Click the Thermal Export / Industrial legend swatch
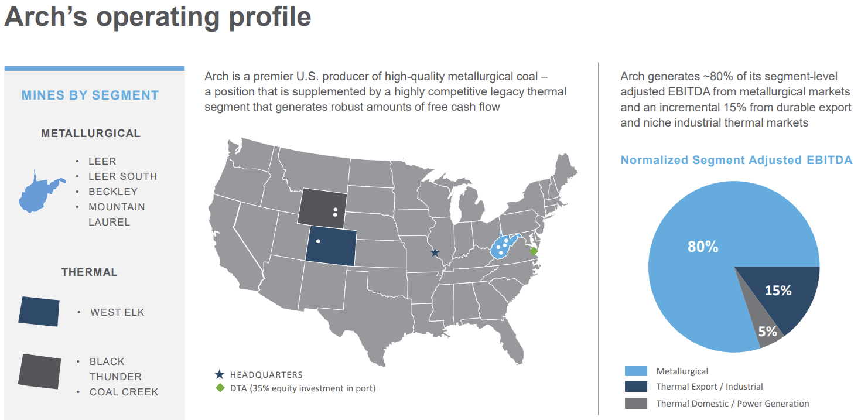 coord(636,387)
